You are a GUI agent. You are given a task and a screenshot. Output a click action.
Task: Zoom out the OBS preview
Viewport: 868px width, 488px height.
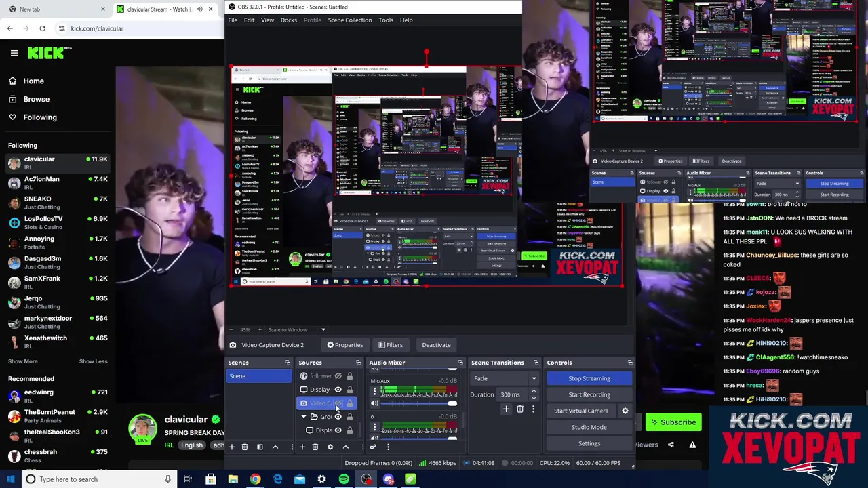pos(233,330)
